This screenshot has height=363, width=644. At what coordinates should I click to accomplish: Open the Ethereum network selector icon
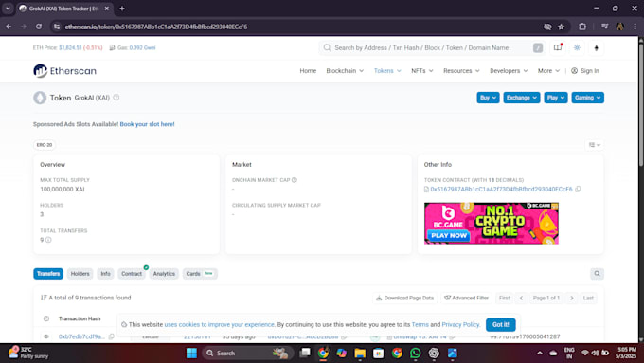pos(597,47)
